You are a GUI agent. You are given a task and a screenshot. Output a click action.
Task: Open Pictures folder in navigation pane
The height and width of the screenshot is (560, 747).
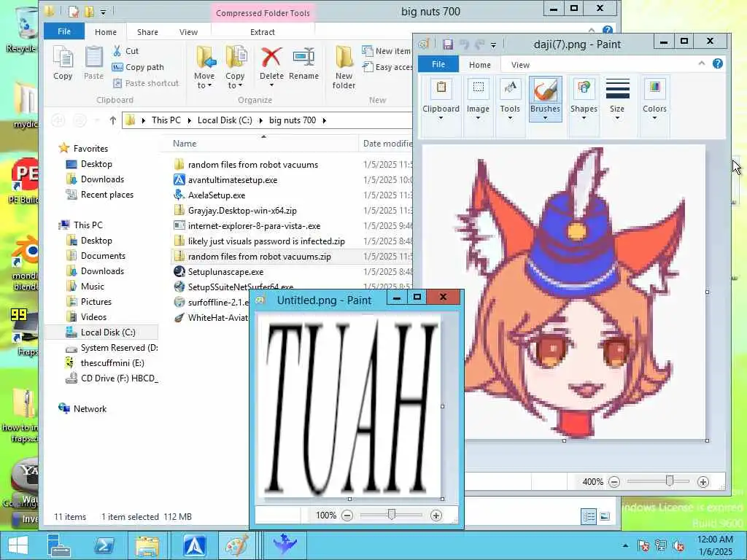pos(96,301)
